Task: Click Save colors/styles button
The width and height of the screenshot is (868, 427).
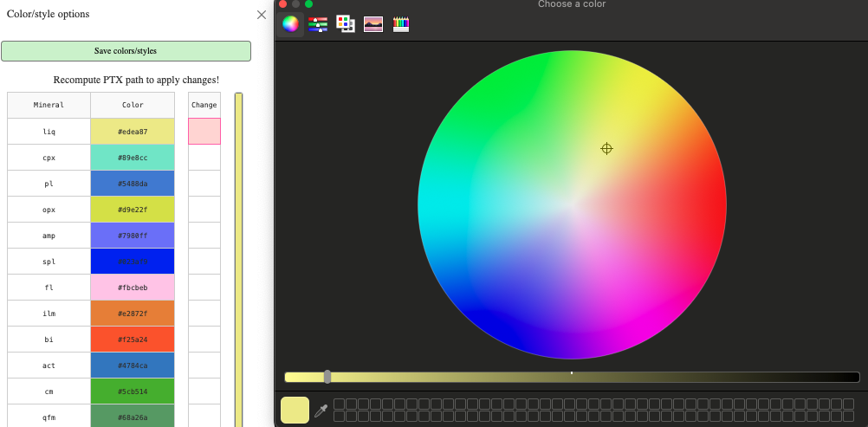Action: pyautogui.click(x=126, y=51)
